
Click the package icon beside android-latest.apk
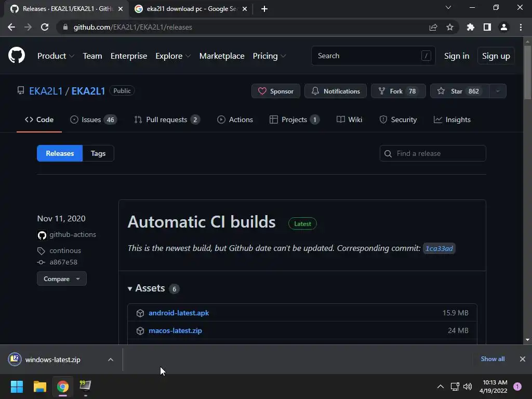[x=140, y=313]
